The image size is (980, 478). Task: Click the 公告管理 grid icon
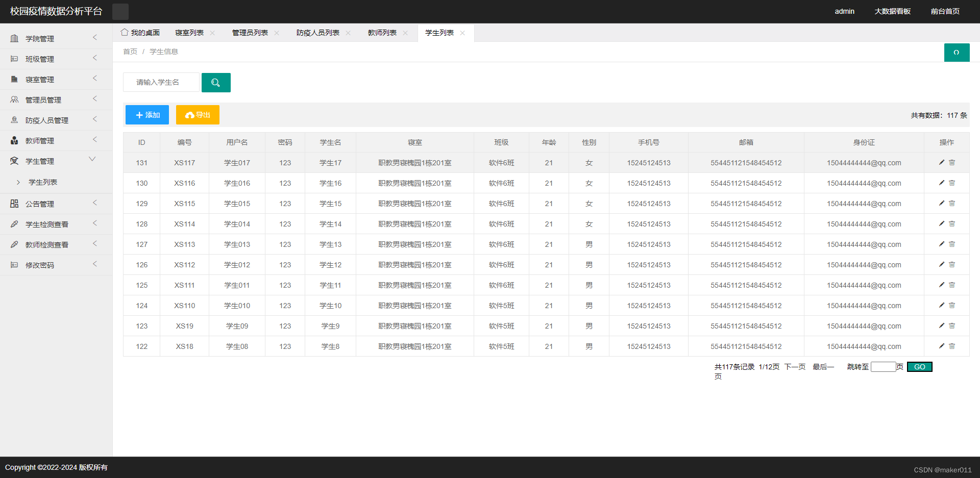click(x=14, y=204)
